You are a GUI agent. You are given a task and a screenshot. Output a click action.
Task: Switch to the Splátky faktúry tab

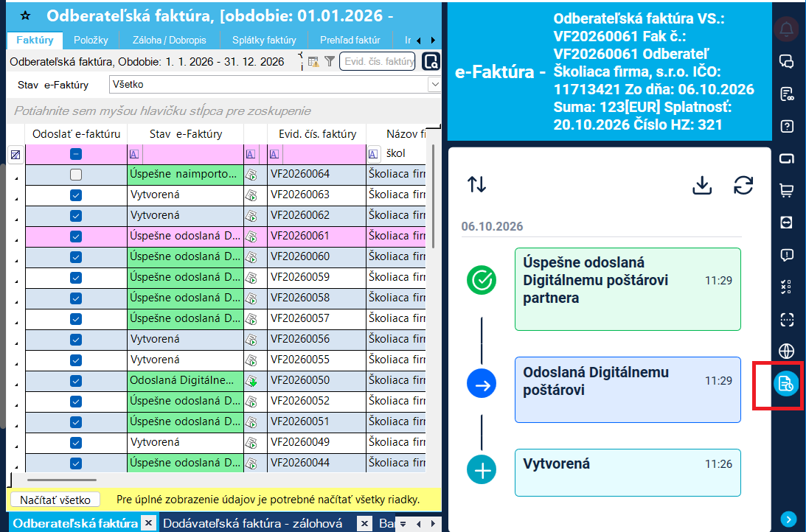click(x=264, y=40)
